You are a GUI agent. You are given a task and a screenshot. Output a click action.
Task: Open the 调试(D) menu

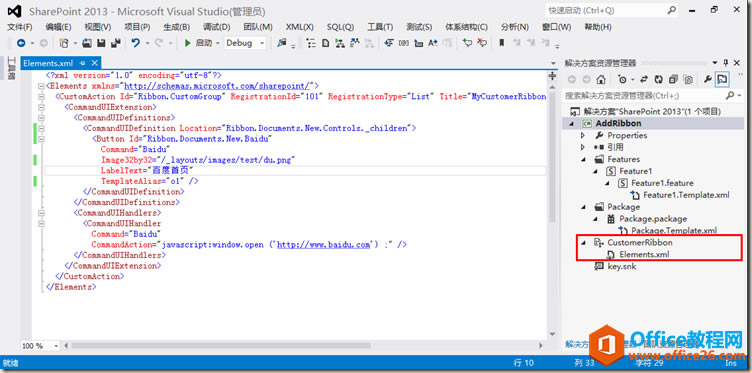pos(216,27)
